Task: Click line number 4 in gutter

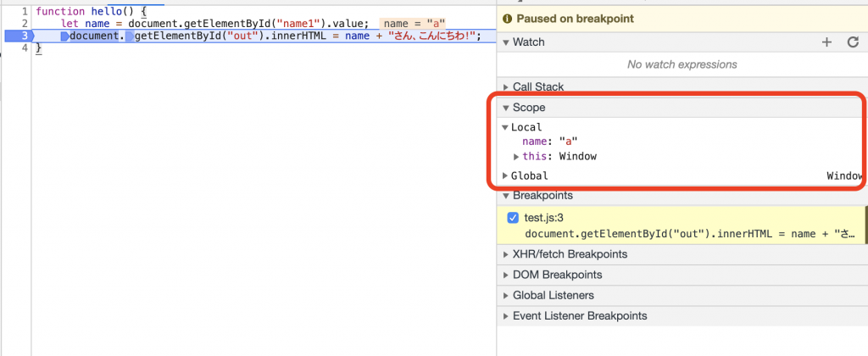Action: tap(25, 48)
